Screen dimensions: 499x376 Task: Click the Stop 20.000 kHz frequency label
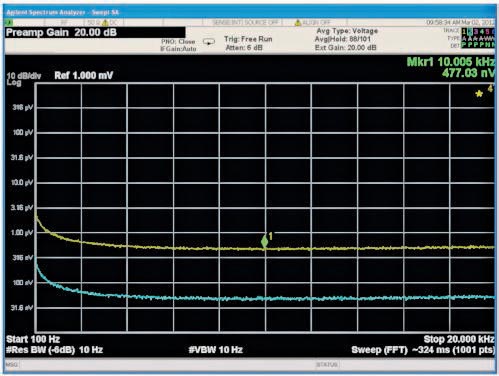click(459, 339)
